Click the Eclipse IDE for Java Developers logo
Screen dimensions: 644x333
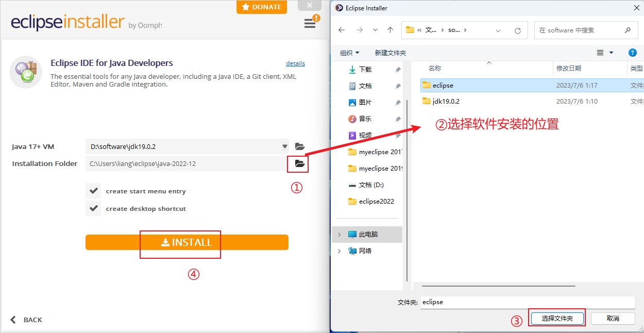pos(26,72)
